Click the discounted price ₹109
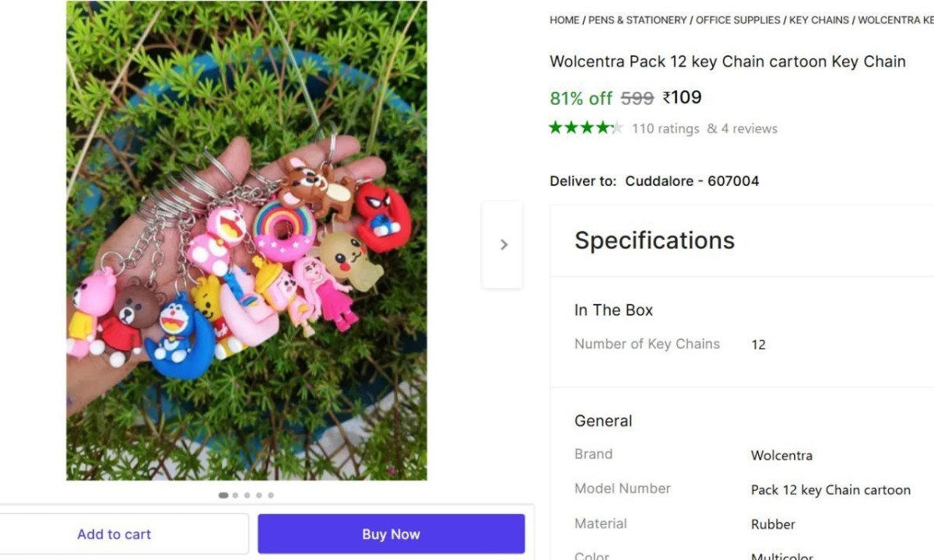Image resolution: width=934 pixels, height=560 pixels. click(681, 97)
